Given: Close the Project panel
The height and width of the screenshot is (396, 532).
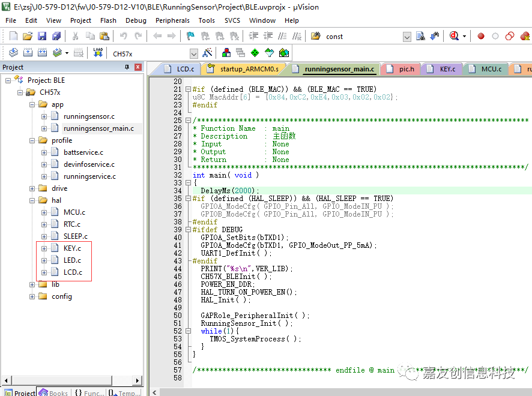Looking at the screenshot, I should tap(138, 67).
